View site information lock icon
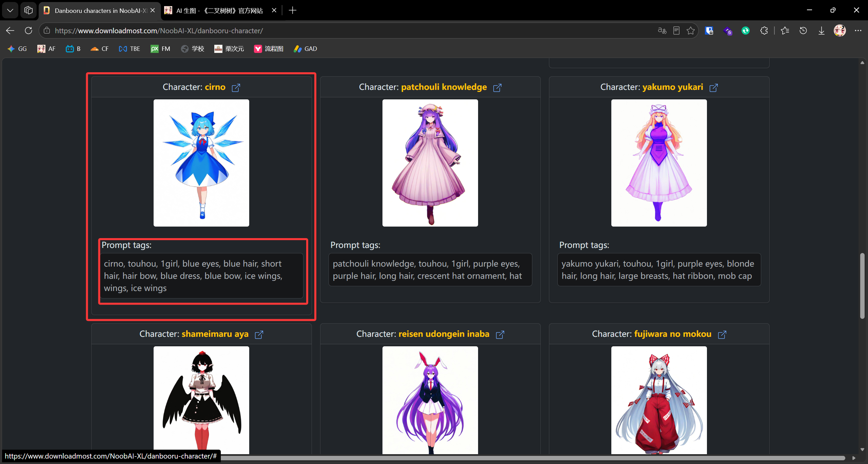Viewport: 868px width, 464px height. click(47, 31)
